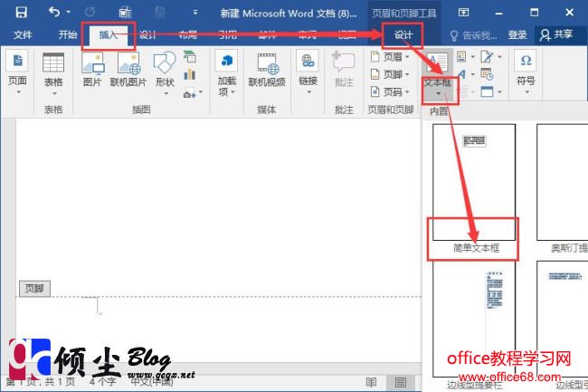The width and height of the screenshot is (588, 392).
Task: Expand the 符号 symbol dropdown
Action: tap(526, 92)
